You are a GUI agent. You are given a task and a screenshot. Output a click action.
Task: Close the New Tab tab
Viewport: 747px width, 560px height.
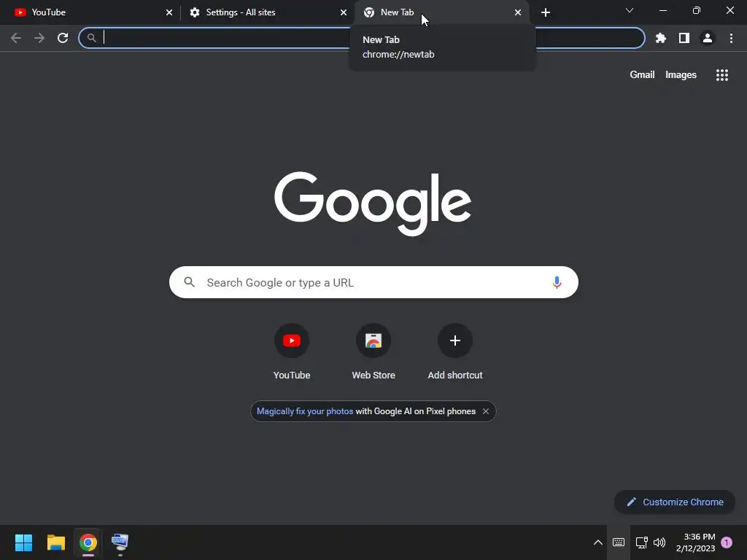pyautogui.click(x=518, y=12)
